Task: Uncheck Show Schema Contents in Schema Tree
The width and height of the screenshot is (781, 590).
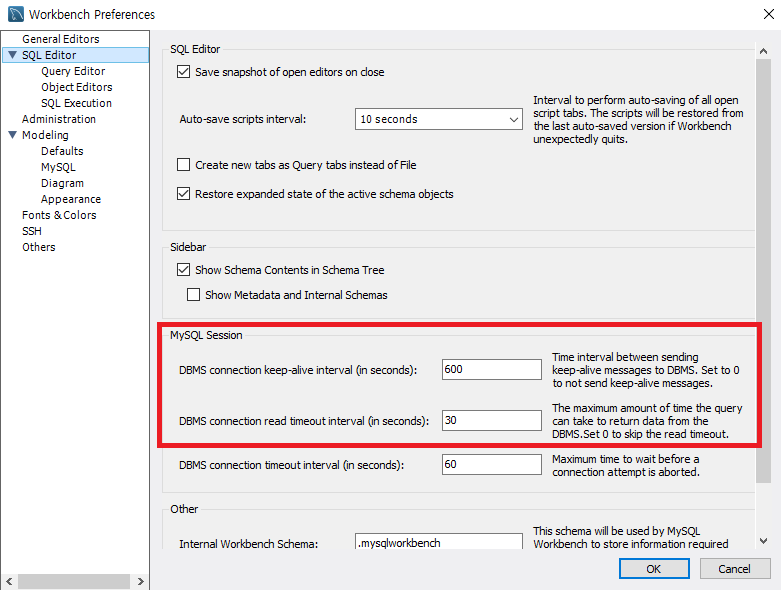Action: tap(183, 270)
